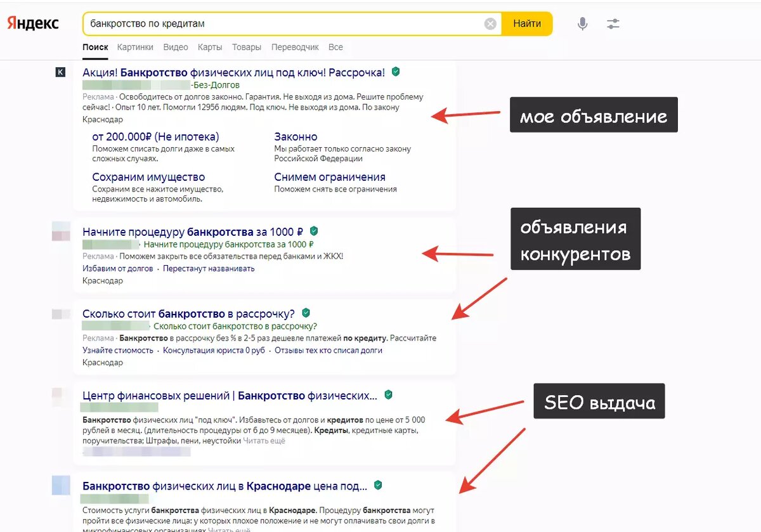Open the Снимем ограничения sitelink
This screenshot has height=532, width=761.
click(330, 177)
